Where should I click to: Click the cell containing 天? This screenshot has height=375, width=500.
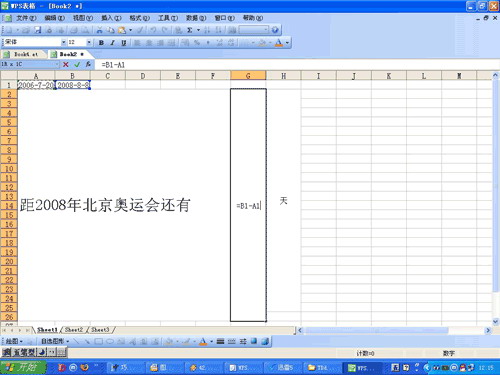point(283,201)
